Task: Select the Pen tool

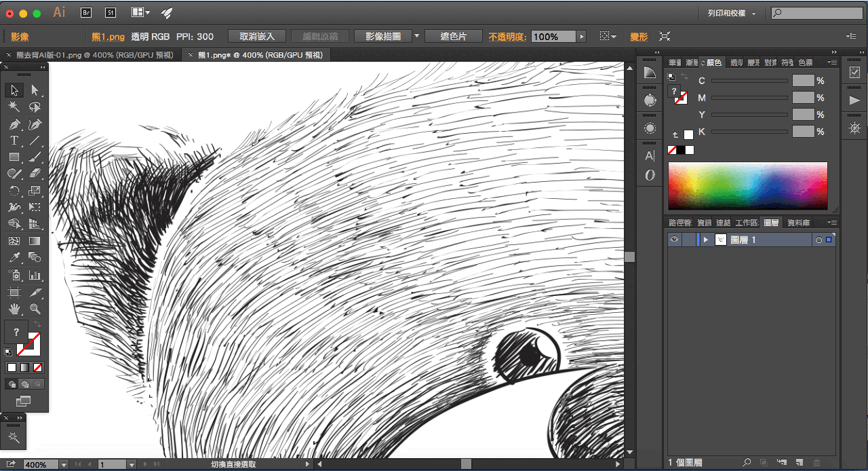Action: tap(14, 124)
